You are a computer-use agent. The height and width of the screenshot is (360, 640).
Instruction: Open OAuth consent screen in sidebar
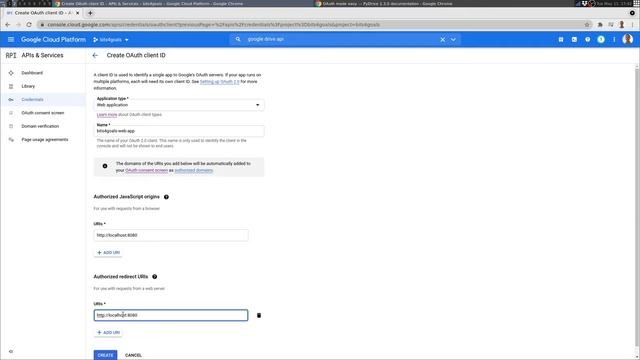click(x=43, y=113)
